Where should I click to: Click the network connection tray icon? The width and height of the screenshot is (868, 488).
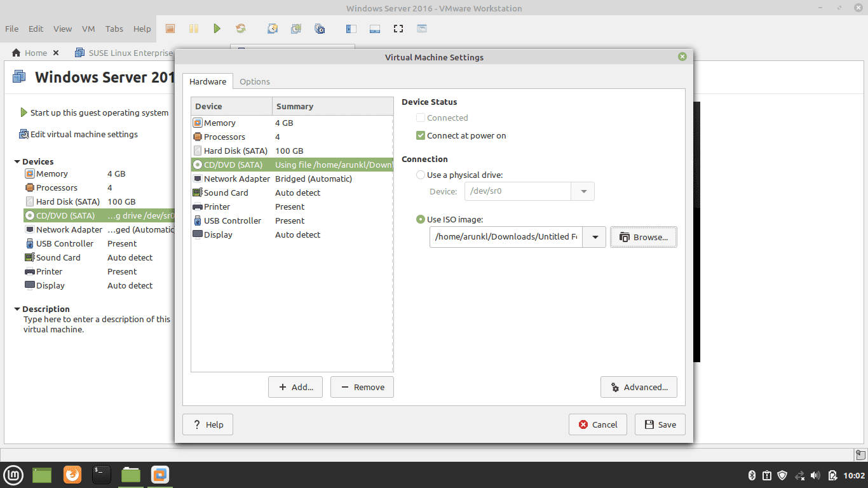coord(799,475)
